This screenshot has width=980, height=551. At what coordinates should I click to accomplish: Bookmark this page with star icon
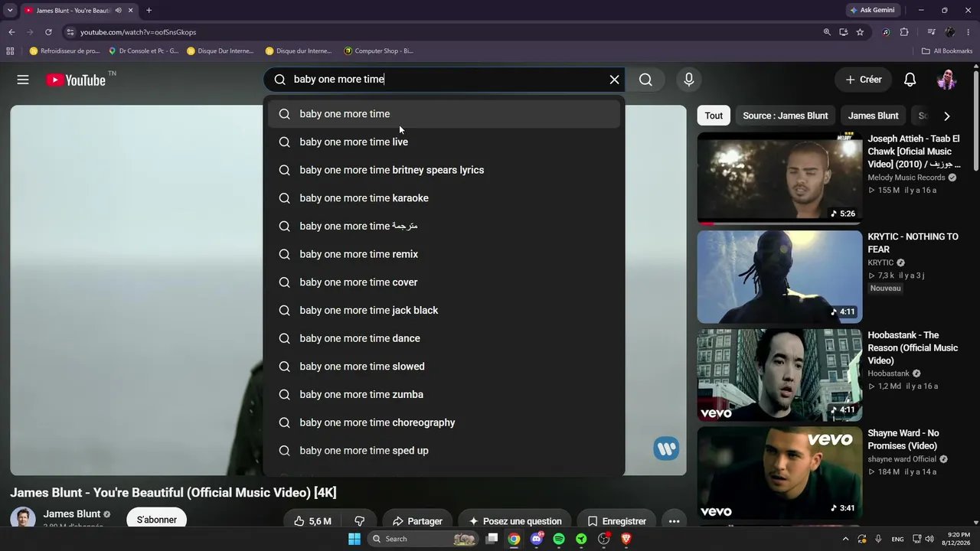[x=860, y=32]
